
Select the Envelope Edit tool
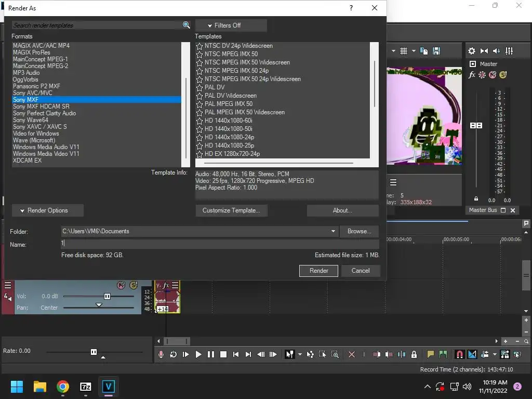[310, 354]
